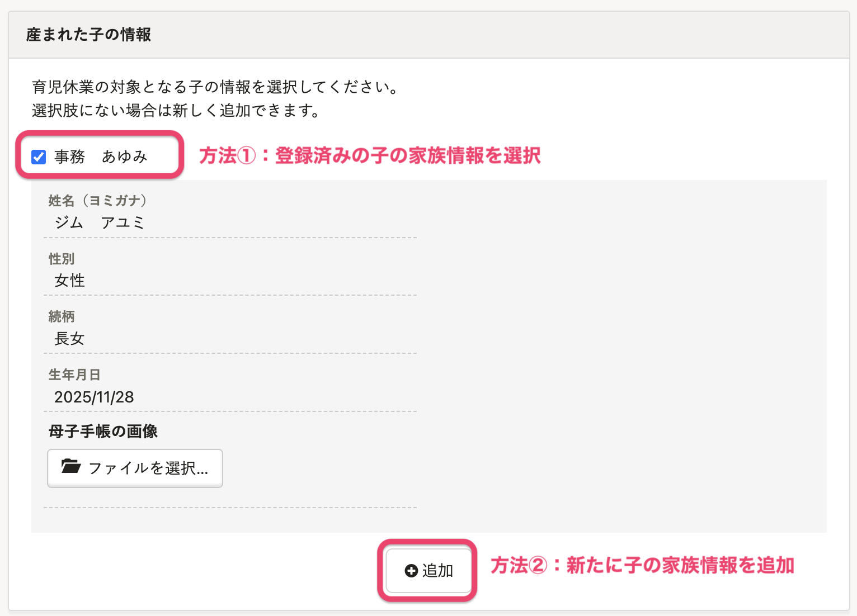This screenshot has height=616, width=857.
Task: Click the 育児休業の対象となる子 instruction line
Action: coord(215,87)
